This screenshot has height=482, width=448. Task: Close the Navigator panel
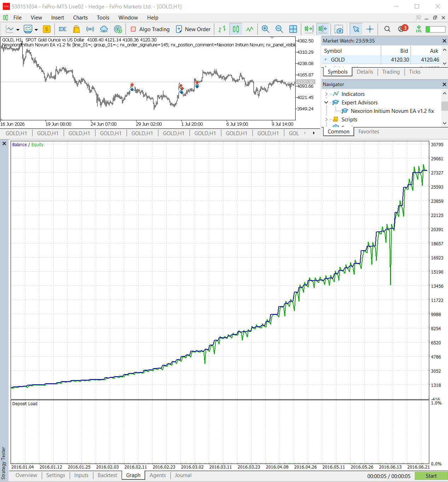(x=444, y=85)
